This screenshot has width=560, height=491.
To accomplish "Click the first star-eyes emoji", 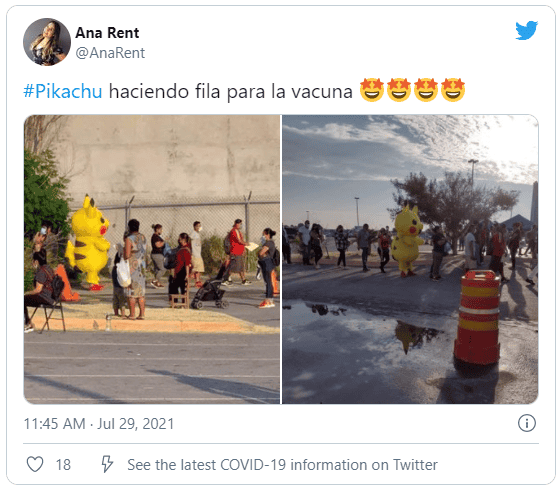I will (372, 90).
